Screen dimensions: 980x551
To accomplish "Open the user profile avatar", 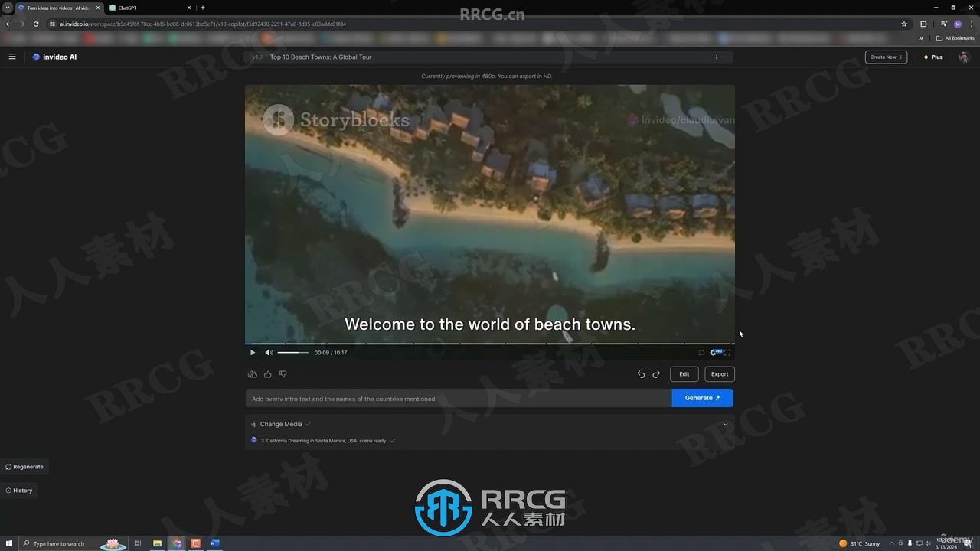I will coord(964,57).
